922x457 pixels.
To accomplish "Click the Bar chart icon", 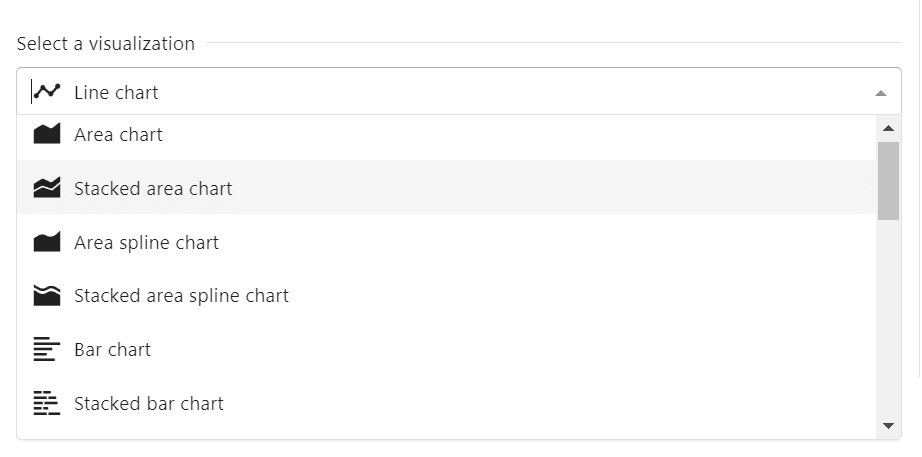I will point(47,349).
